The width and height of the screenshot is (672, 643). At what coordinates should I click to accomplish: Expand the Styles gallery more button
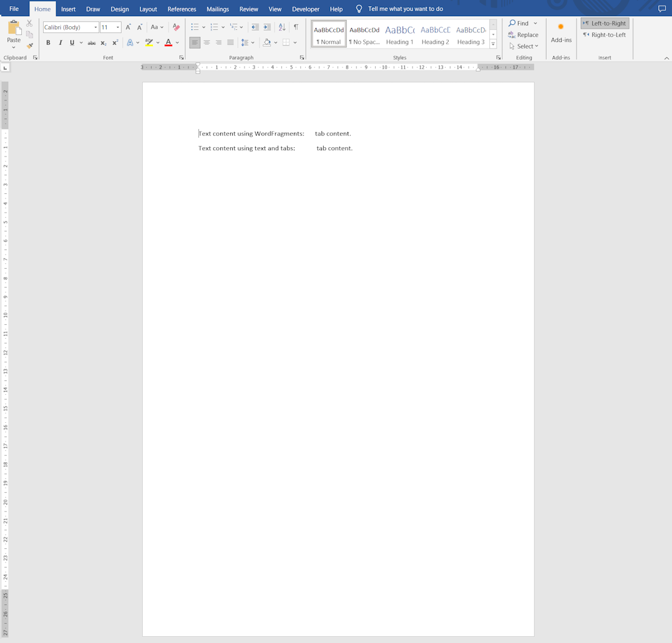tap(494, 44)
